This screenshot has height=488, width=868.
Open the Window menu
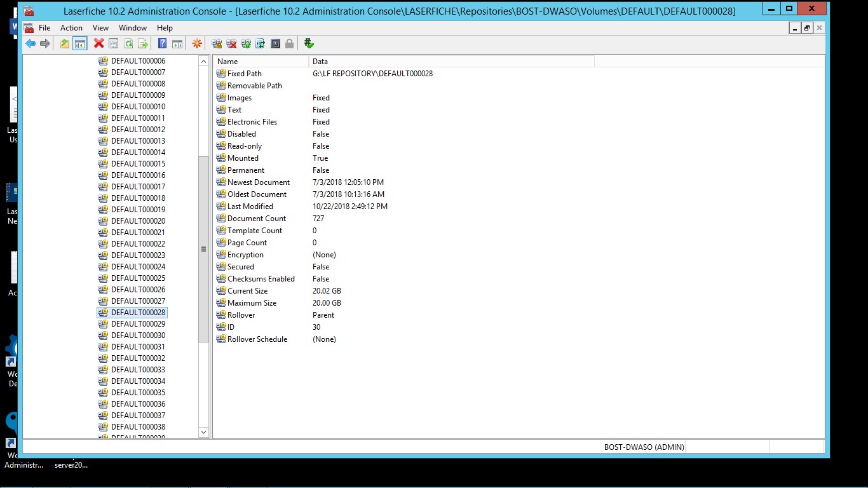133,28
